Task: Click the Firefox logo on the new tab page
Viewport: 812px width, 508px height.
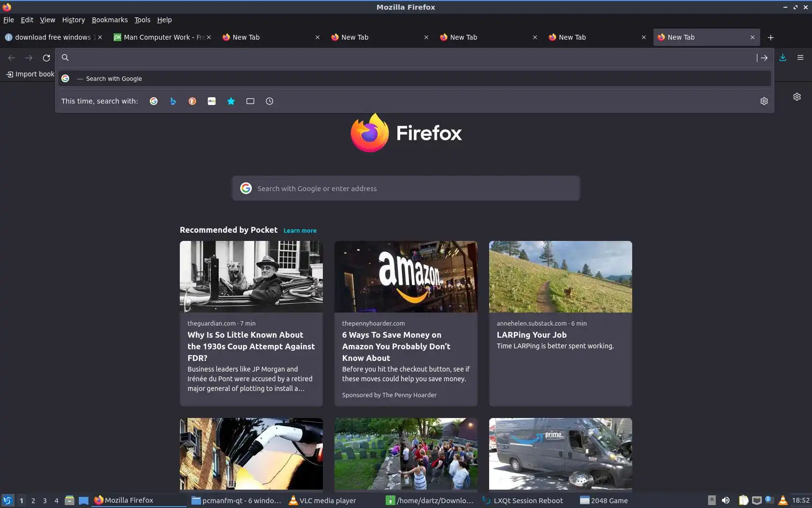Action: 406,133
